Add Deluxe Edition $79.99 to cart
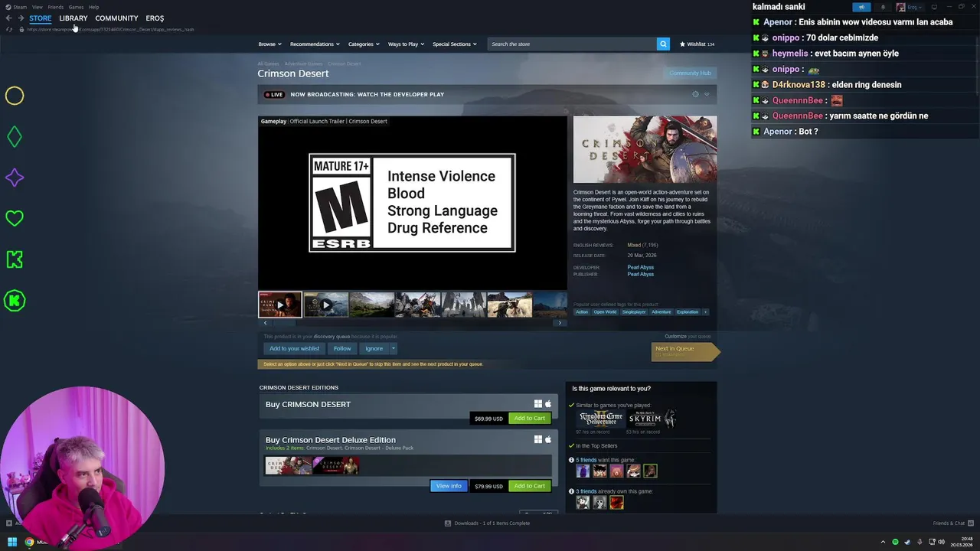The image size is (980, 551). (x=530, y=486)
